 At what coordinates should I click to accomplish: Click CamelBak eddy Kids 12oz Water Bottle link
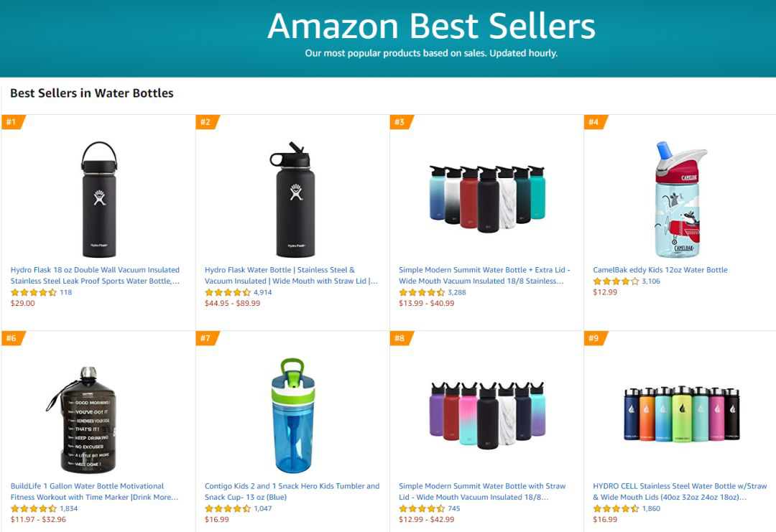click(660, 270)
